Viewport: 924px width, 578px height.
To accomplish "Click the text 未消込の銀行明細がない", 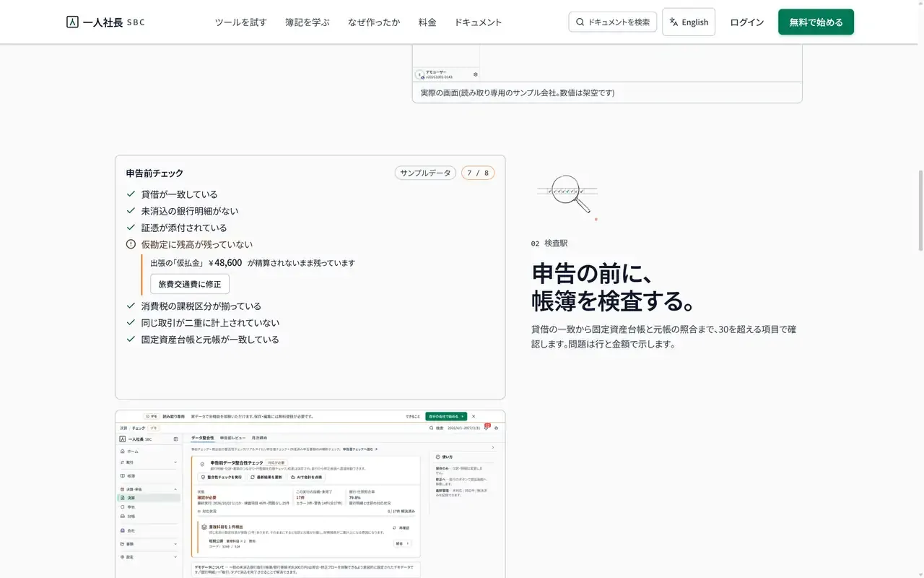I will pyautogui.click(x=190, y=211).
